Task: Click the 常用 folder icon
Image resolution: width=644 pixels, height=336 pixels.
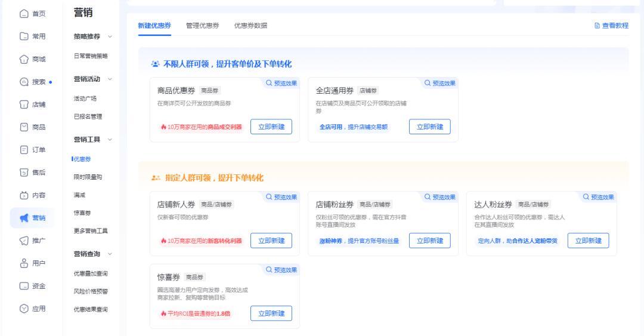Action: tap(24, 36)
